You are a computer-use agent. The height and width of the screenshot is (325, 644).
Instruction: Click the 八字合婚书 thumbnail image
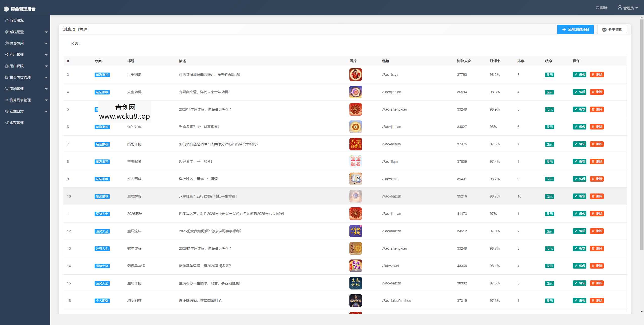pyautogui.click(x=355, y=144)
